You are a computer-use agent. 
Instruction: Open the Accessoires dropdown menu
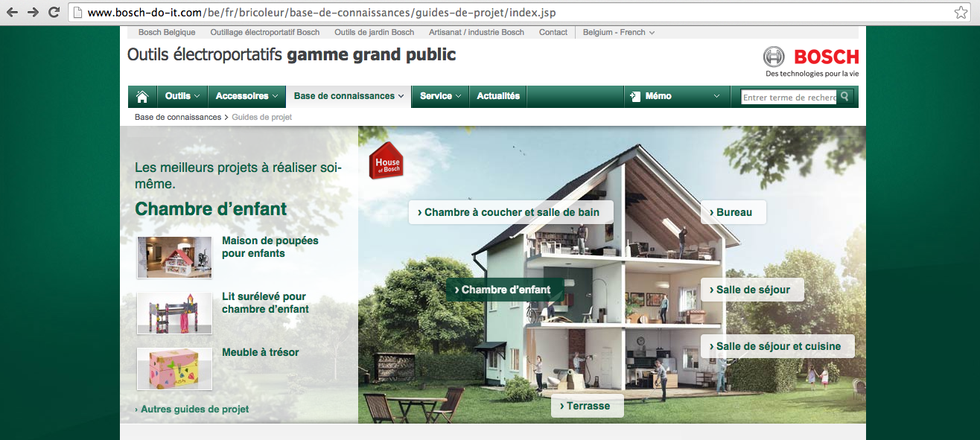(246, 96)
